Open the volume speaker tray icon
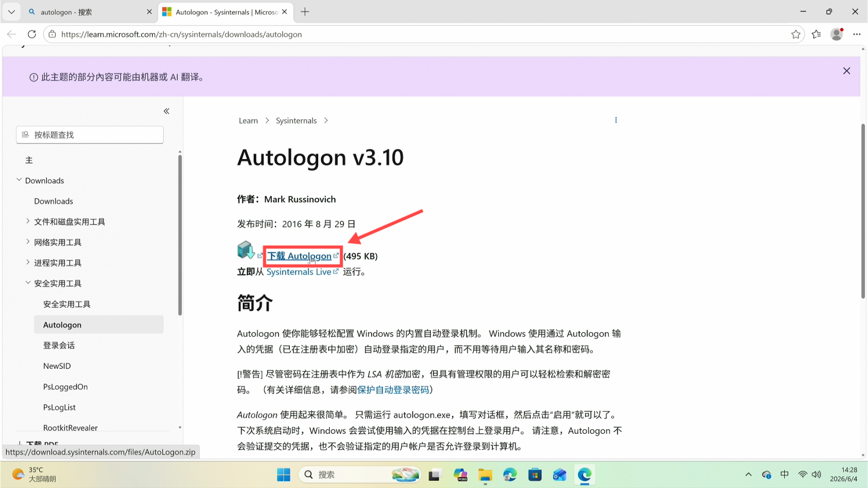 [816, 475]
